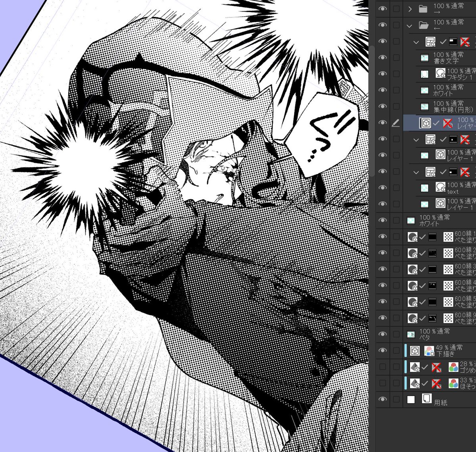
Task: Click the halftone dot icon on 60.0線 3
Action: (448, 269)
